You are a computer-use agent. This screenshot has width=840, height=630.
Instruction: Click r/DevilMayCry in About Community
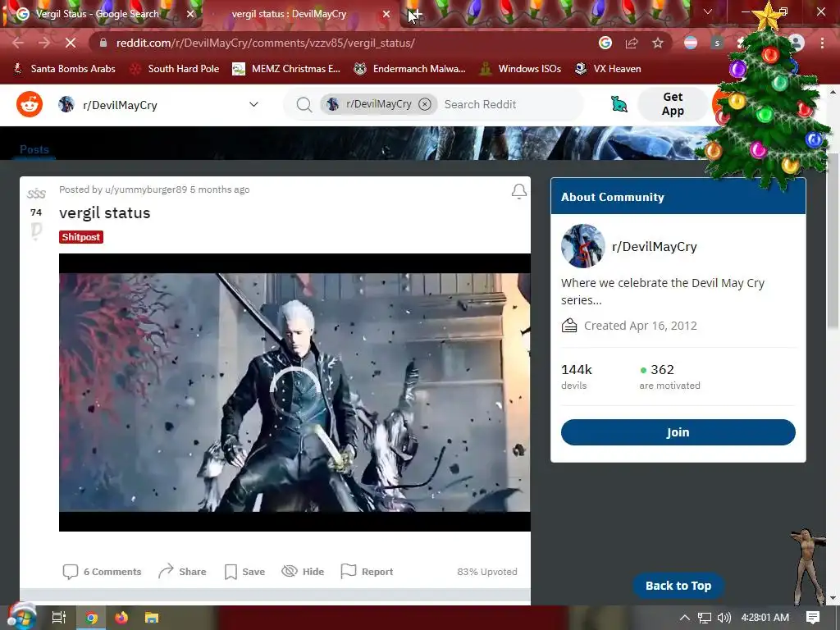pyautogui.click(x=654, y=246)
